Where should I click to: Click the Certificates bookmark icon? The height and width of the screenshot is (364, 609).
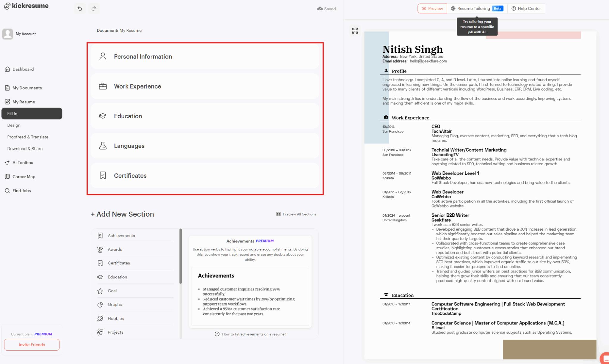point(103,175)
